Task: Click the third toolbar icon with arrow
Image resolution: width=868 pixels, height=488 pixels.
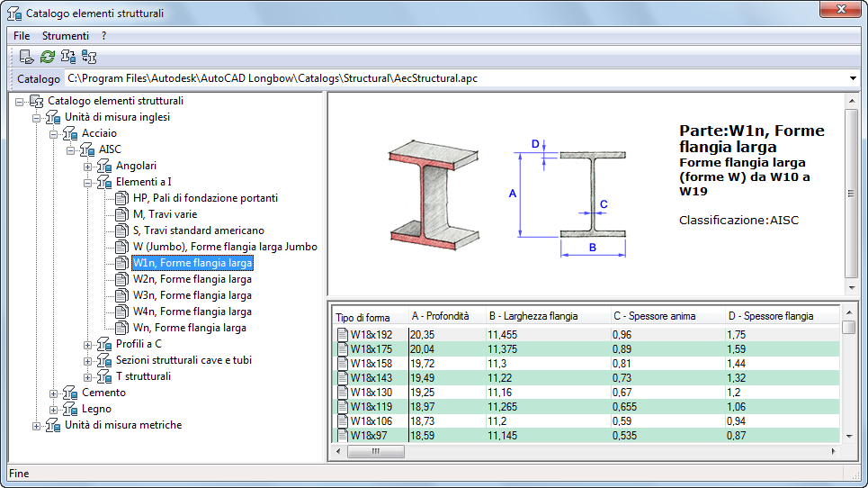Action: point(68,57)
